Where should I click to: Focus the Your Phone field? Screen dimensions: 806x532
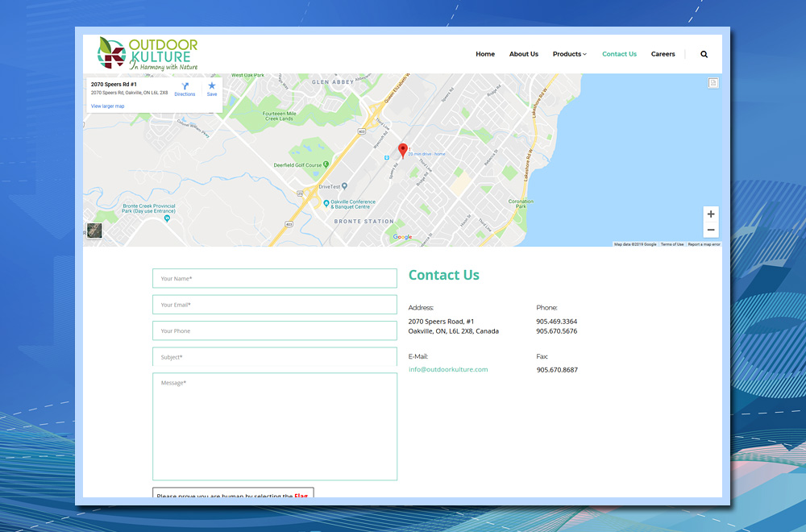(275, 330)
